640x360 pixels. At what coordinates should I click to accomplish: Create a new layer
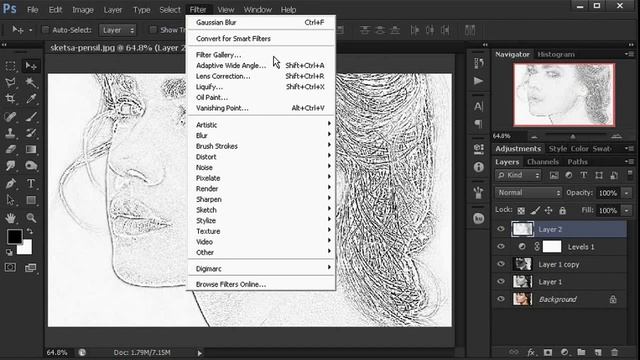598,352
